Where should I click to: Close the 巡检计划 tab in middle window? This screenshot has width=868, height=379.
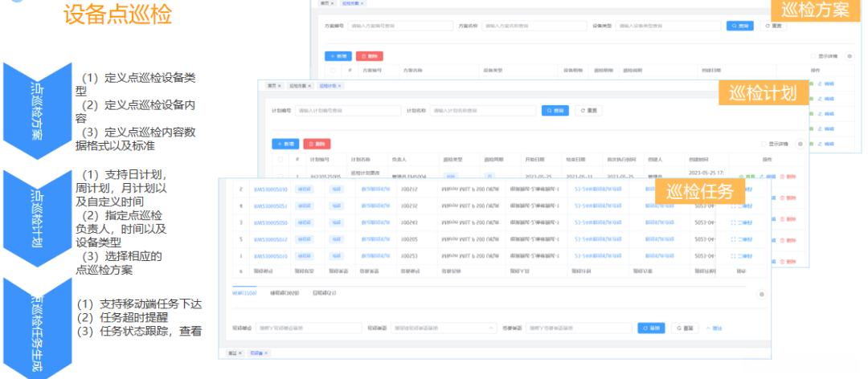(339, 86)
